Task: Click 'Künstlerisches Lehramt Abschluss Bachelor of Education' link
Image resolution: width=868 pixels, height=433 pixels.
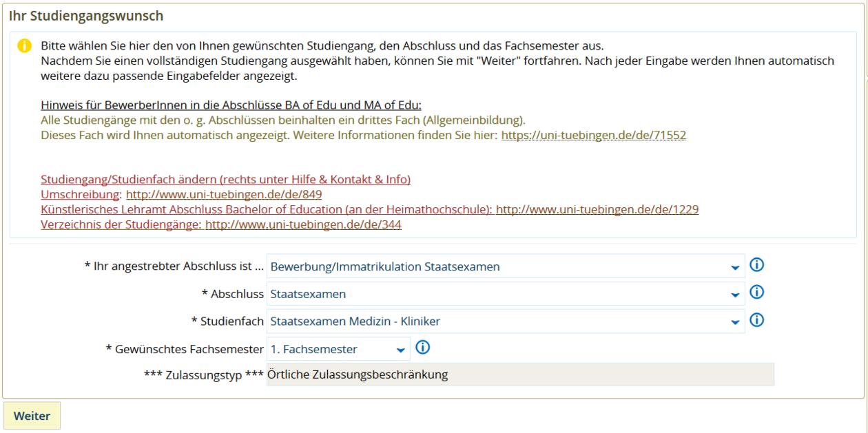Action: 266,209
